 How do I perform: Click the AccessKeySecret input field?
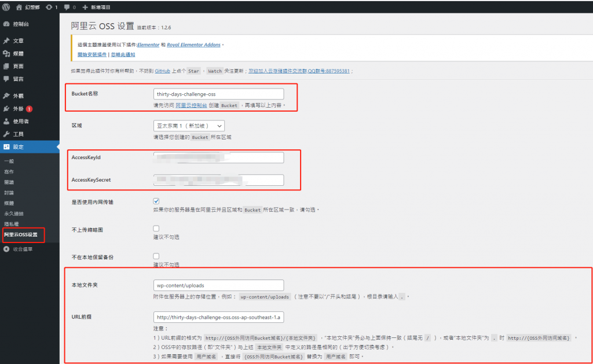218,180
